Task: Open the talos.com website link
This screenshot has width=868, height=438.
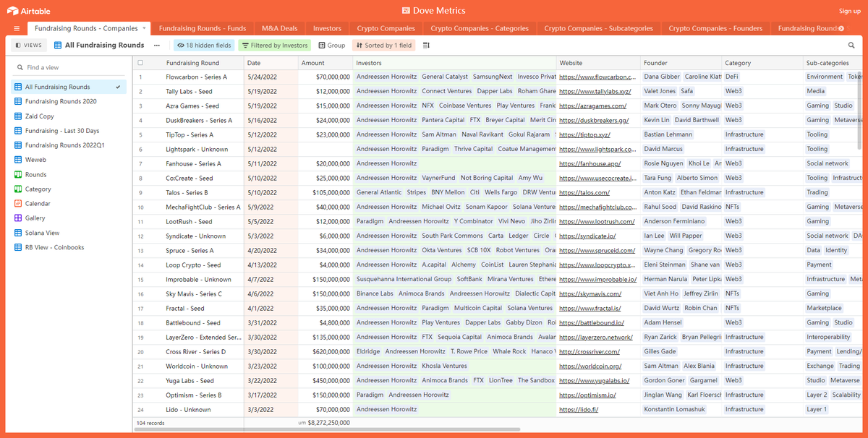Action: click(584, 192)
